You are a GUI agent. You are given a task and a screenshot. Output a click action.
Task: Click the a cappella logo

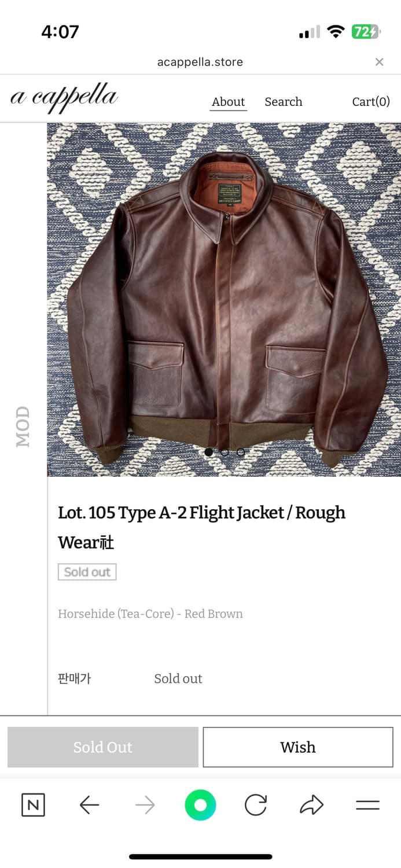[x=64, y=98]
